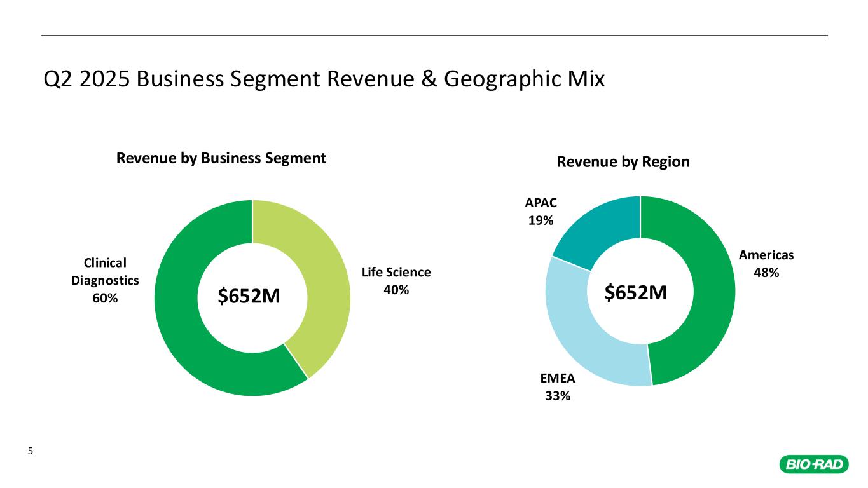
Task: Click the 60% value under Clinical Diagnostics
Action: 106,298
